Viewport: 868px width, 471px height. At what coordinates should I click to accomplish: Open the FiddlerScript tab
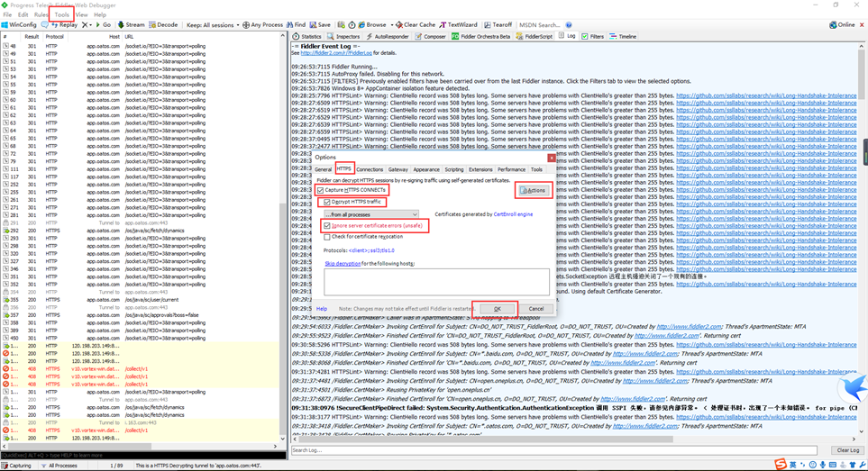click(x=535, y=37)
